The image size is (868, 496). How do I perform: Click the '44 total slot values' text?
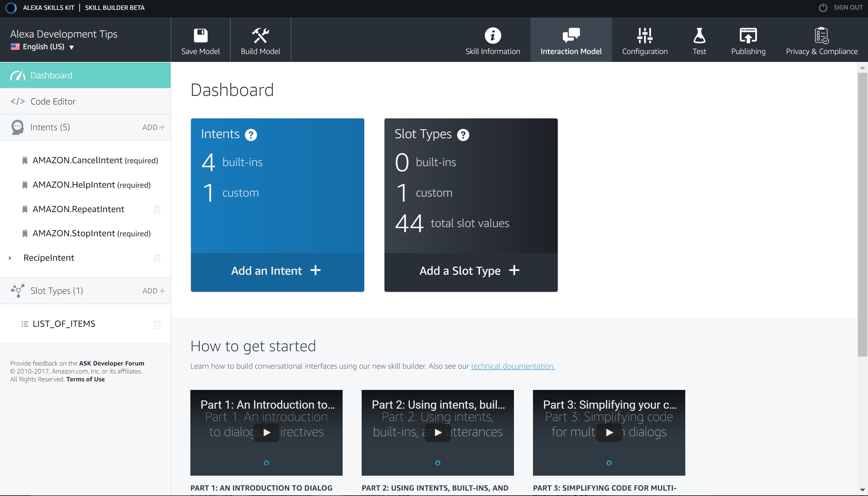click(452, 224)
